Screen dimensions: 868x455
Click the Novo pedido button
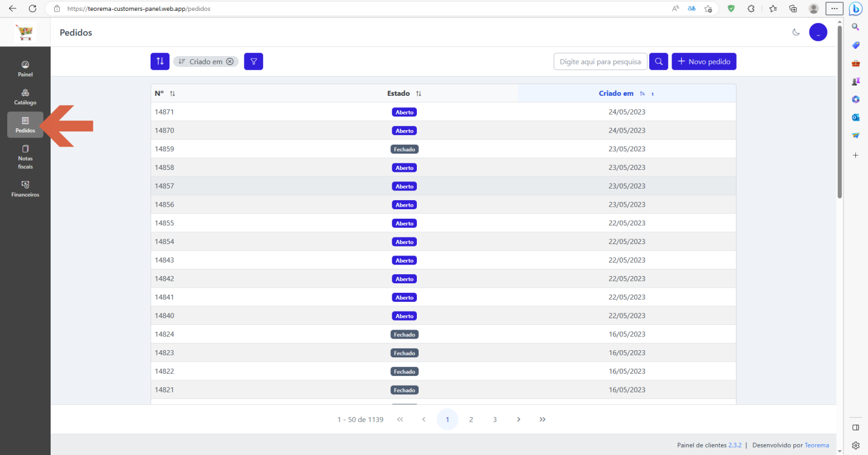click(x=704, y=61)
